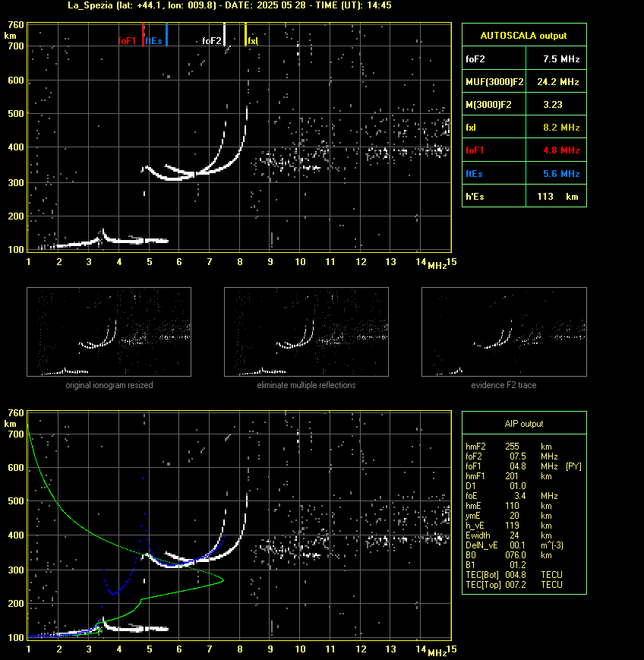
Task: Click the 'AUTOSCALA output' table header
Action: coord(524,36)
